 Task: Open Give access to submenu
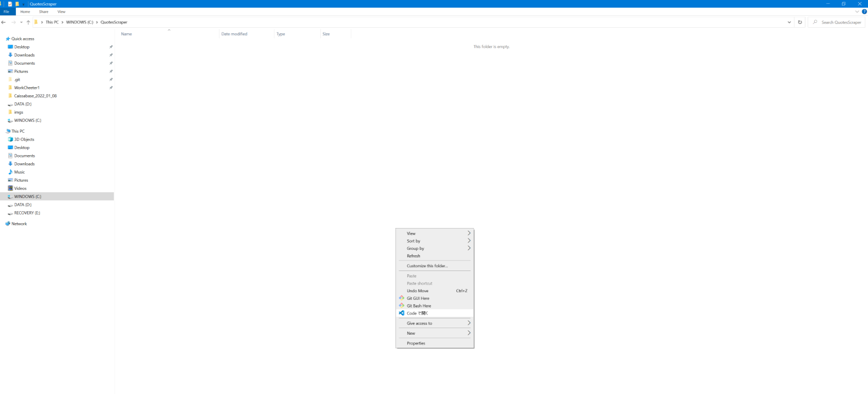click(435, 323)
